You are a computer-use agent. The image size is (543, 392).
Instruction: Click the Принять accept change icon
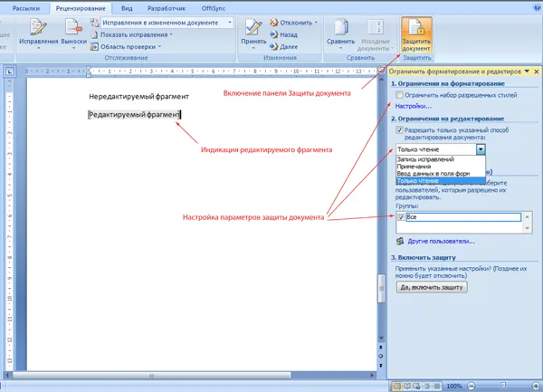(253, 28)
